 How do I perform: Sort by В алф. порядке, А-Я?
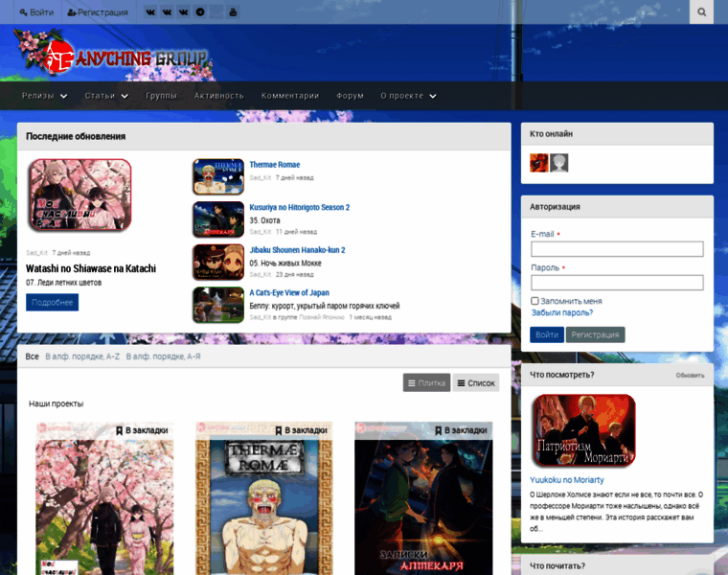(x=164, y=356)
